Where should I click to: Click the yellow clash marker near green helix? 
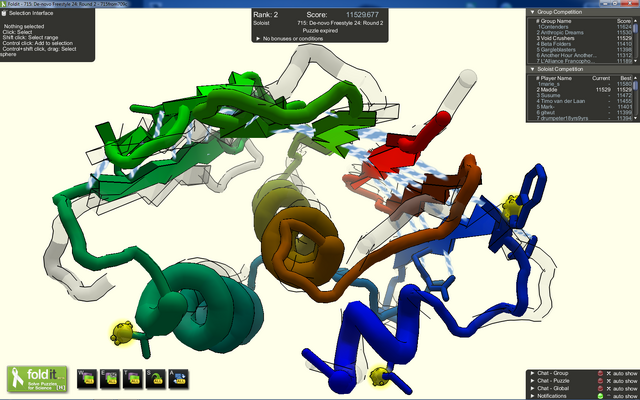122,332
